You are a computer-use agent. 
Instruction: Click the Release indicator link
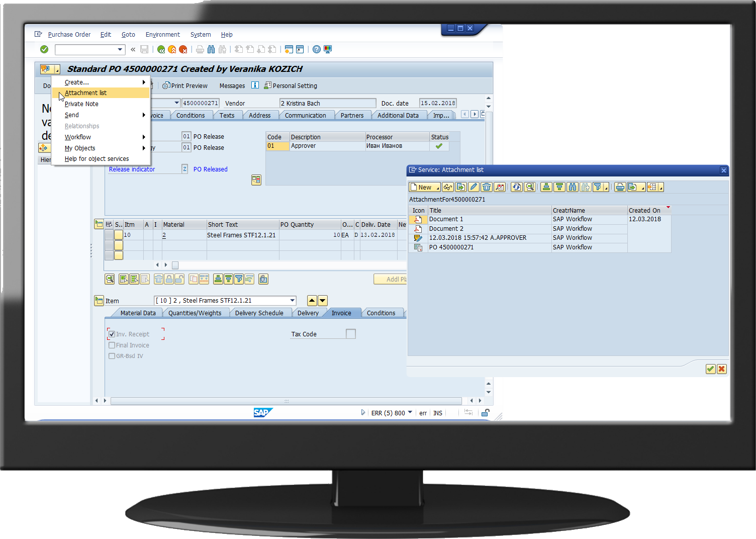click(x=132, y=169)
